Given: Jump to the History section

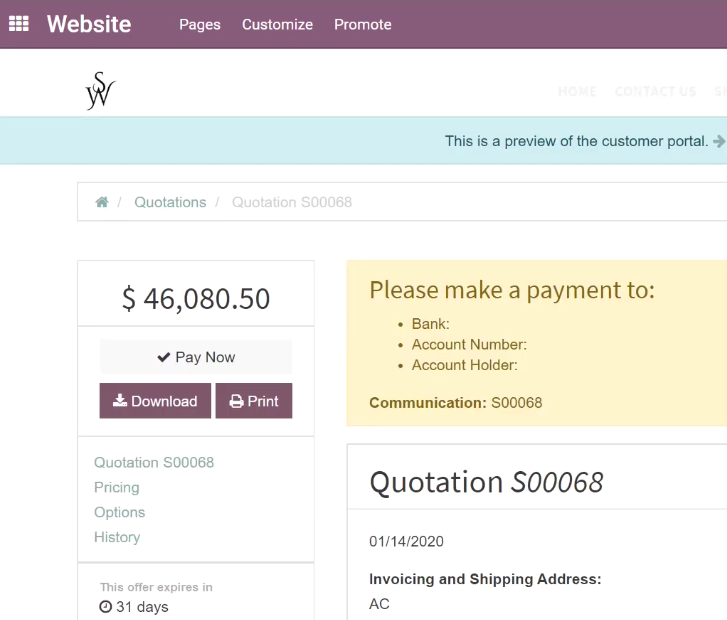Looking at the screenshot, I should pos(117,537).
